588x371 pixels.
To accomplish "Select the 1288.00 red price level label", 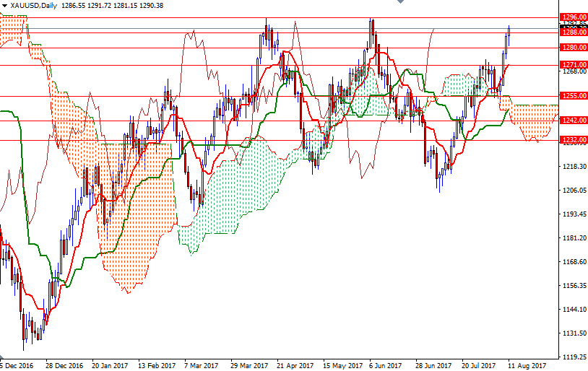I will 573,32.
